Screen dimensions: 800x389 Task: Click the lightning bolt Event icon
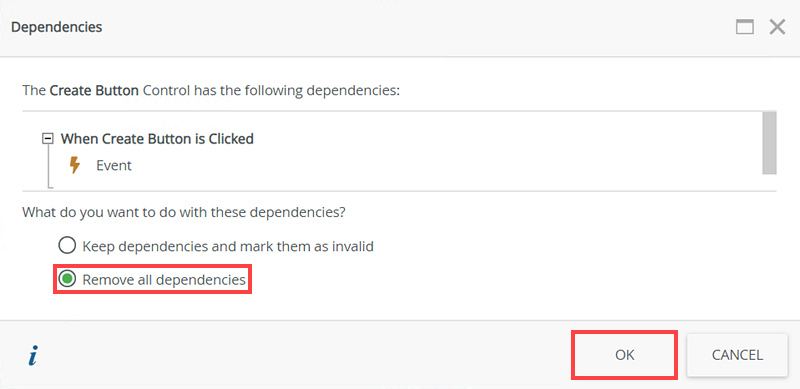tap(75, 165)
